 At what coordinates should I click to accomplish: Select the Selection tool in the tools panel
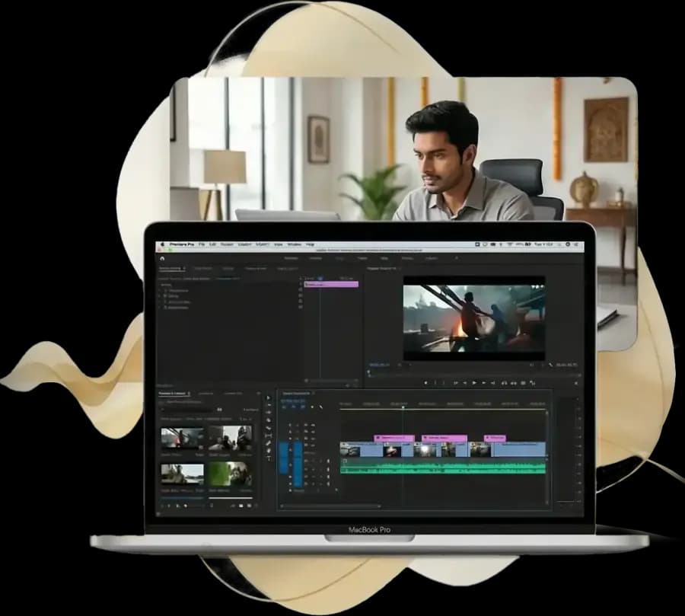click(x=268, y=397)
